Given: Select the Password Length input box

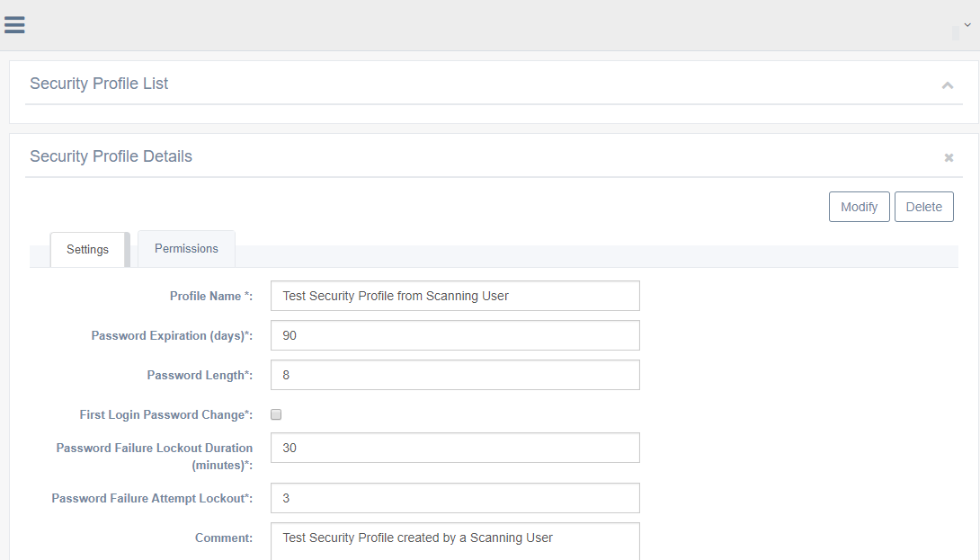Looking at the screenshot, I should click(455, 375).
